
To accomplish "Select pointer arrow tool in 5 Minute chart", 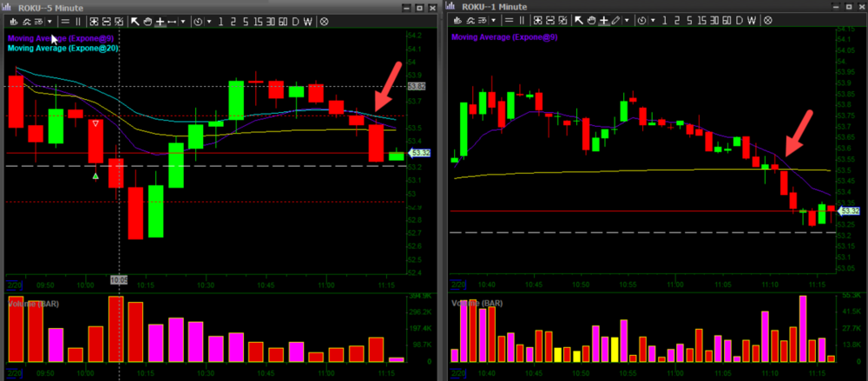I will [135, 20].
